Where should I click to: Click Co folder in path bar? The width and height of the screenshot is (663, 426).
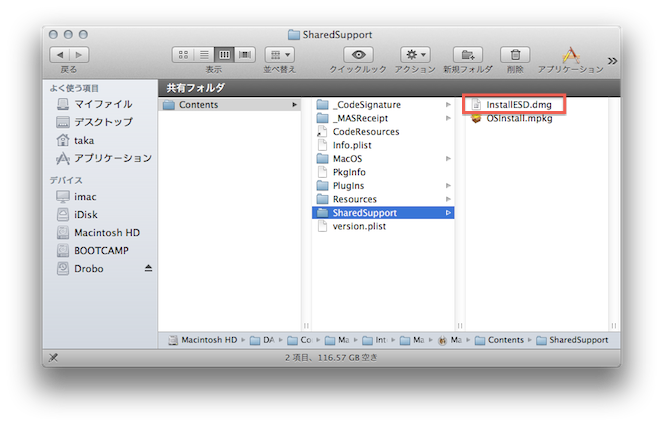pyautogui.click(x=299, y=340)
